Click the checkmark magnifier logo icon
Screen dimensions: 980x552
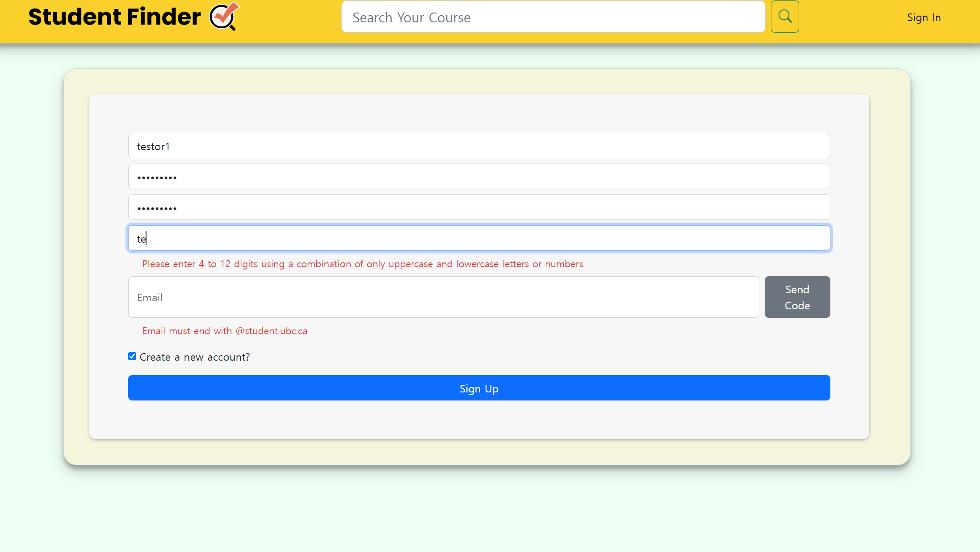click(x=224, y=17)
